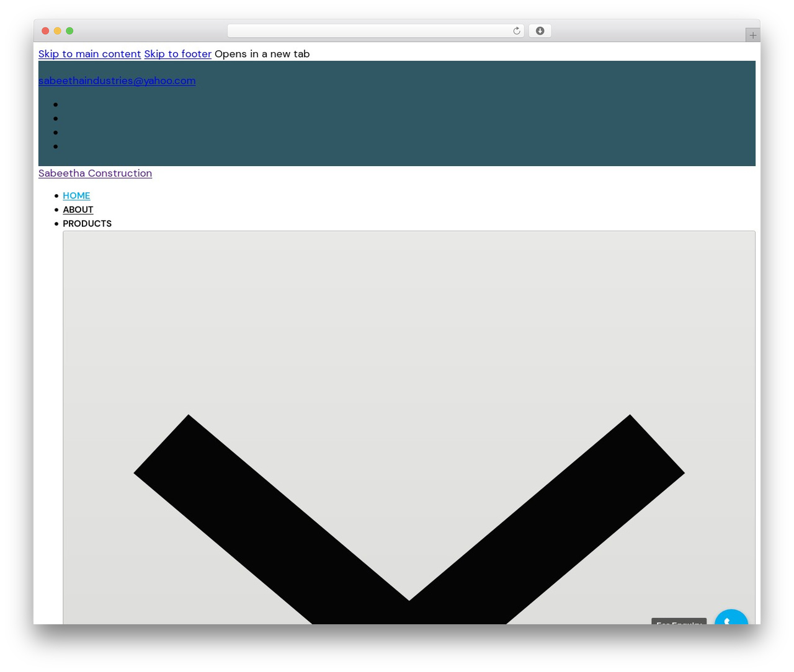Add a new browser tab with plus
Image resolution: width=794 pixels, height=672 pixels.
pyautogui.click(x=752, y=35)
